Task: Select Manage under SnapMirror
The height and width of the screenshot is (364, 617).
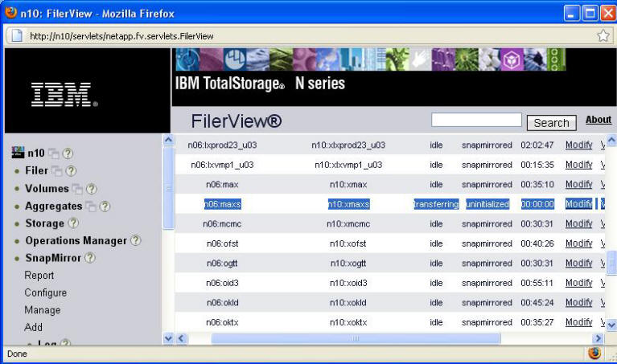Action: (x=42, y=310)
